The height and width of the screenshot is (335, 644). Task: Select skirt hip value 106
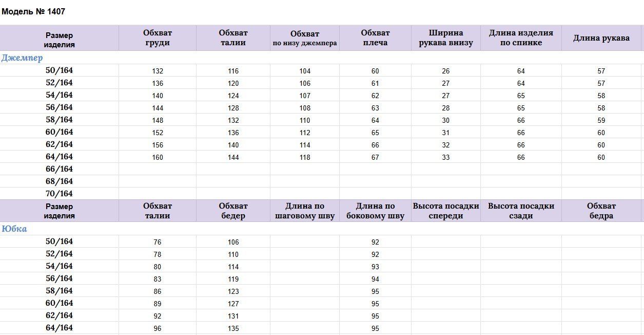click(x=233, y=242)
